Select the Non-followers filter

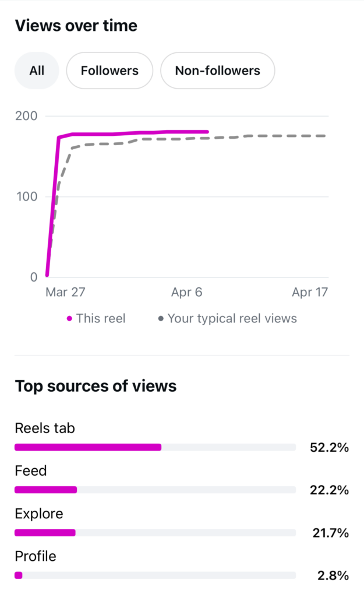pyautogui.click(x=217, y=70)
